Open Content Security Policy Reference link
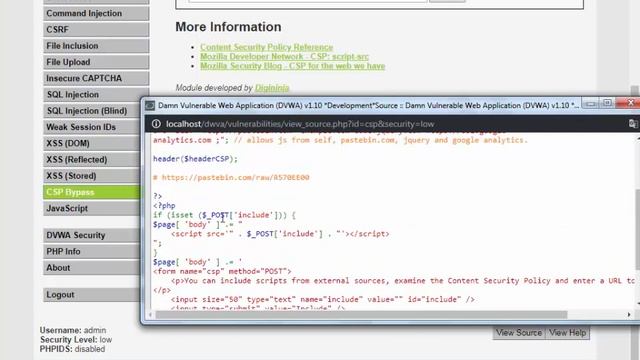This screenshot has width=640, height=360. (x=267, y=47)
